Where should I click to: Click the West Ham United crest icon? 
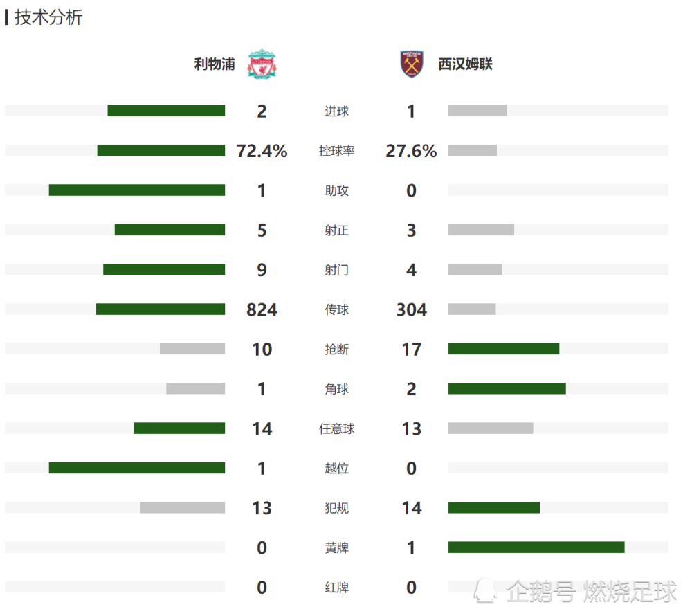click(x=411, y=64)
